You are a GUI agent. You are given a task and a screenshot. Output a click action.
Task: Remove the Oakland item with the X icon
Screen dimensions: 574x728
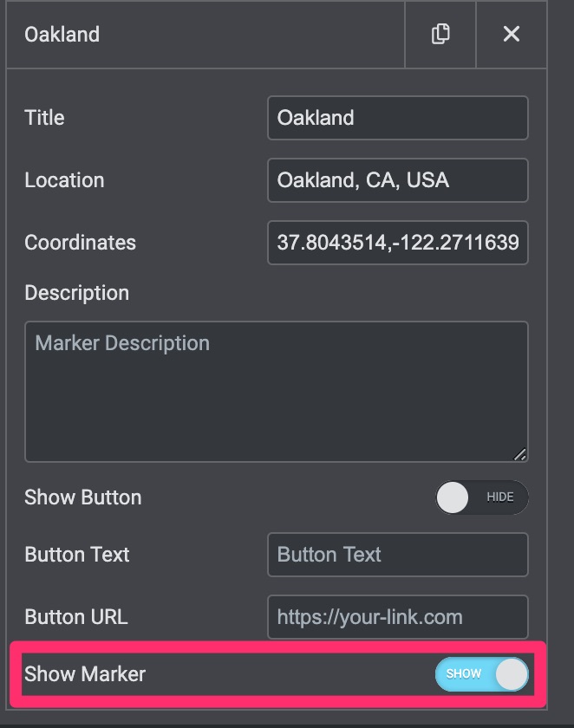512,35
